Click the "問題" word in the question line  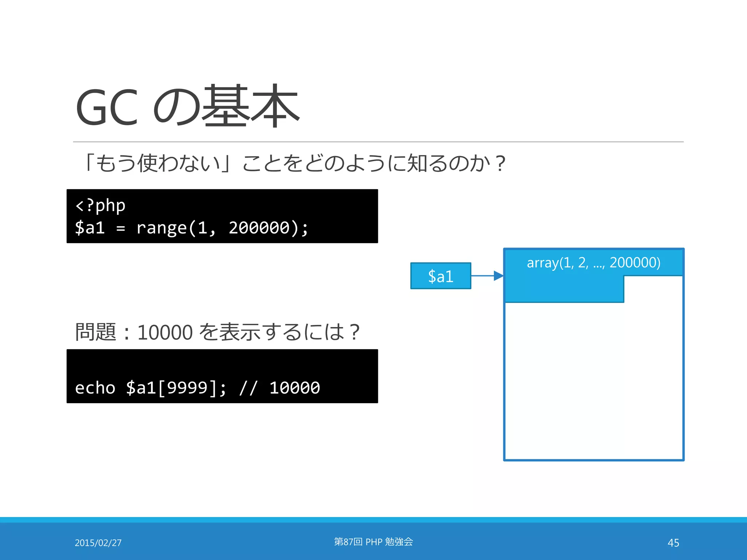tap(96, 332)
